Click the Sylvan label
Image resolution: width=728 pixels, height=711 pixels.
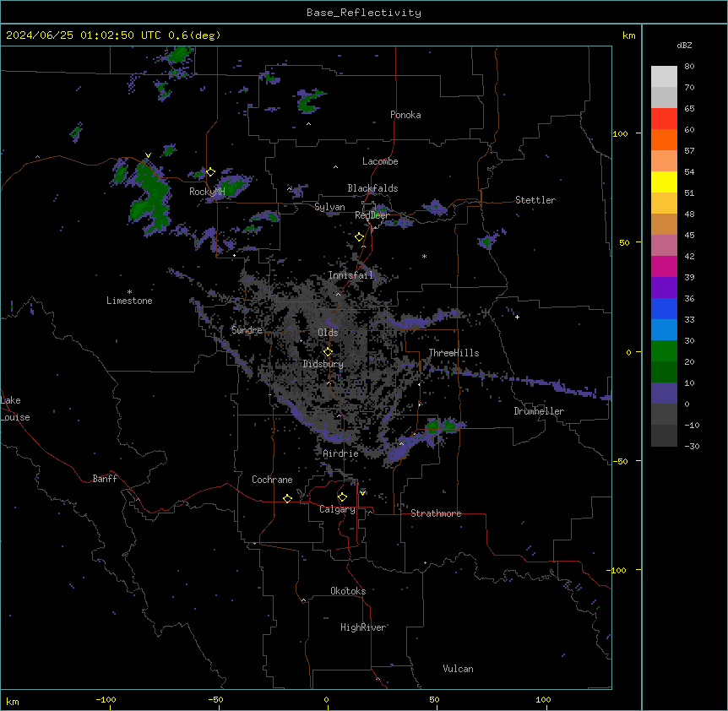329,207
